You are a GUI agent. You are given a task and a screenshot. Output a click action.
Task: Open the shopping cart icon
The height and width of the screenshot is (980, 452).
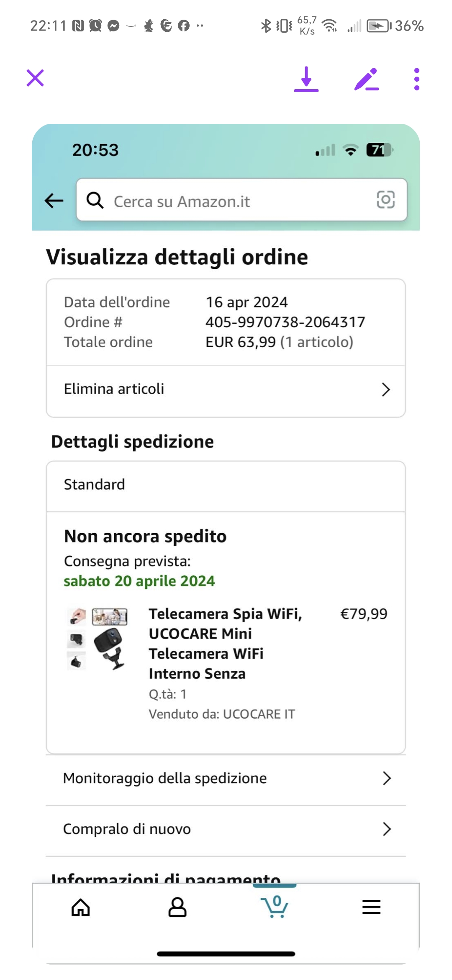275,907
